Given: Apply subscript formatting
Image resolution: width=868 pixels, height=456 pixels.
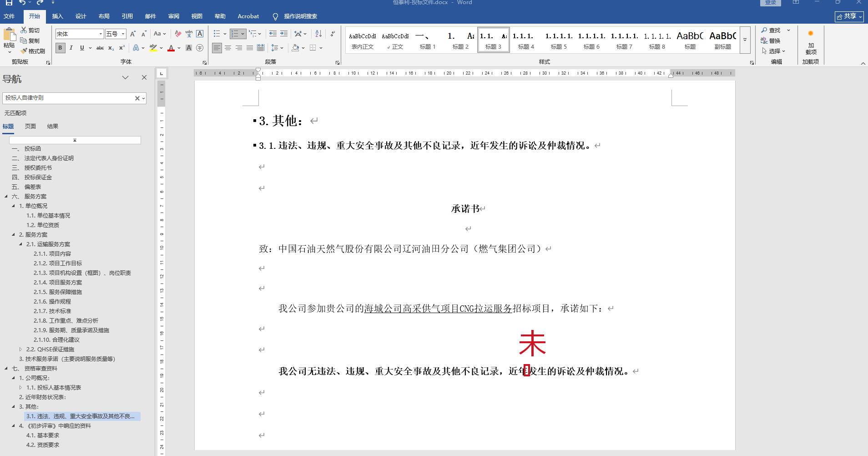Looking at the screenshot, I should tap(111, 48).
